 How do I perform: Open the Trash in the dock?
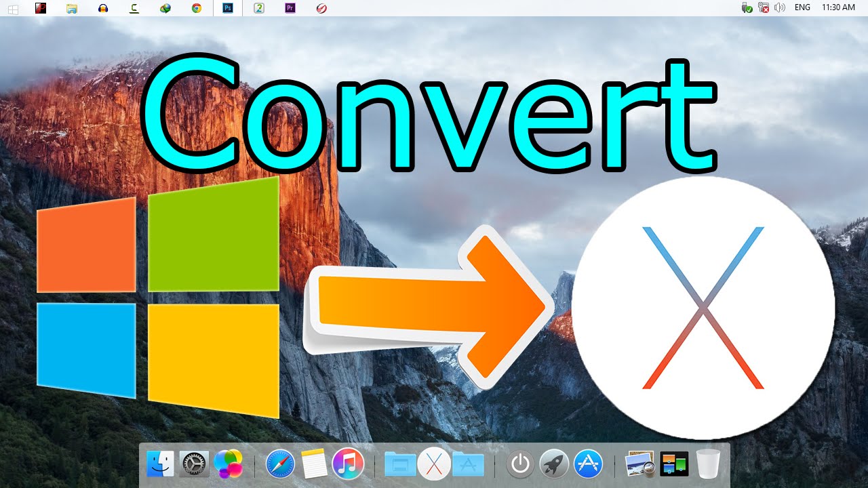tap(708, 464)
